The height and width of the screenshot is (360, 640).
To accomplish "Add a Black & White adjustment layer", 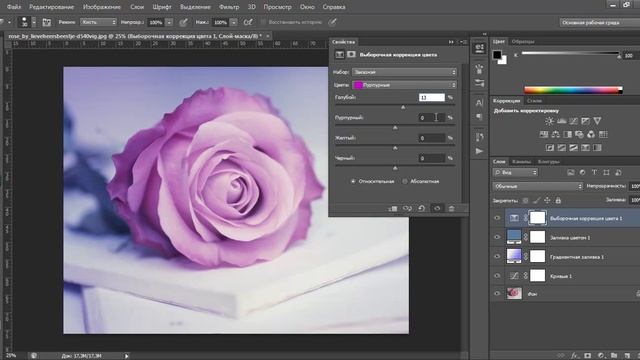I will click(x=567, y=134).
